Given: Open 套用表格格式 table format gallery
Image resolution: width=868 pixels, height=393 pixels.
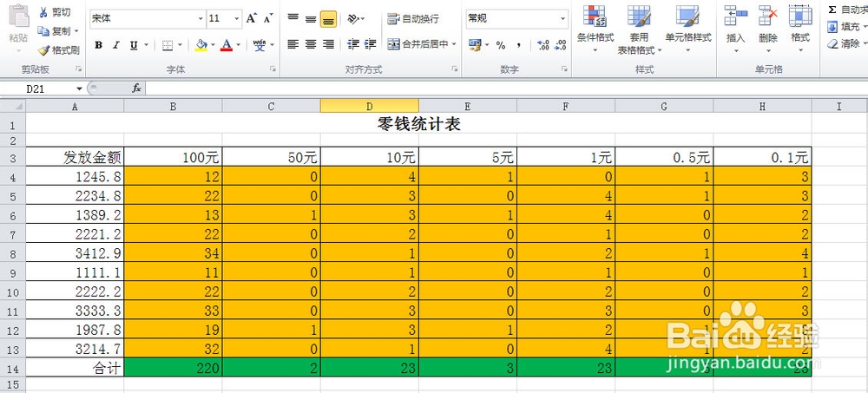Looking at the screenshot, I should point(639,29).
